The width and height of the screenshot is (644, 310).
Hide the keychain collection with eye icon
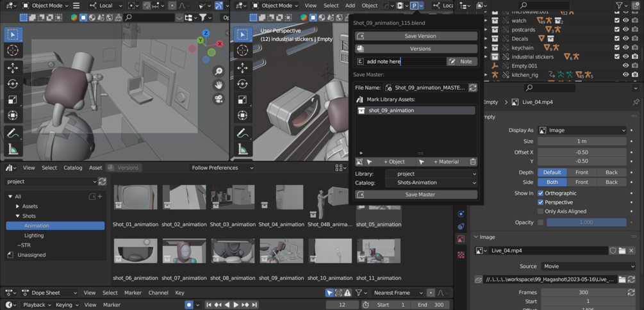626,47
